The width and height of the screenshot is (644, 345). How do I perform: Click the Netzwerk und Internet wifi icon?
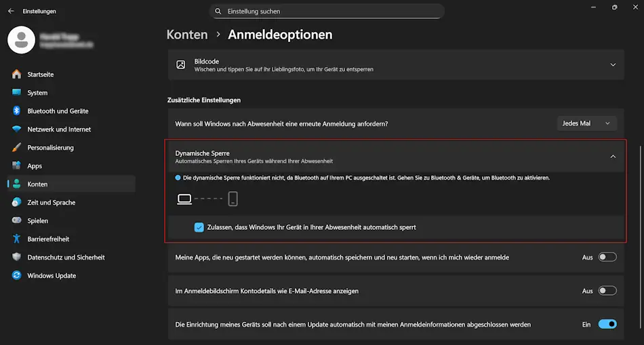16,129
